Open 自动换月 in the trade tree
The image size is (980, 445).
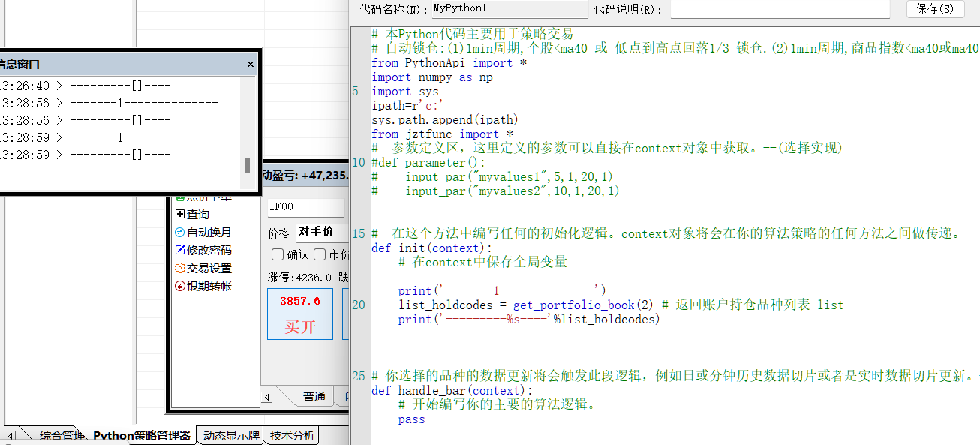[209, 233]
